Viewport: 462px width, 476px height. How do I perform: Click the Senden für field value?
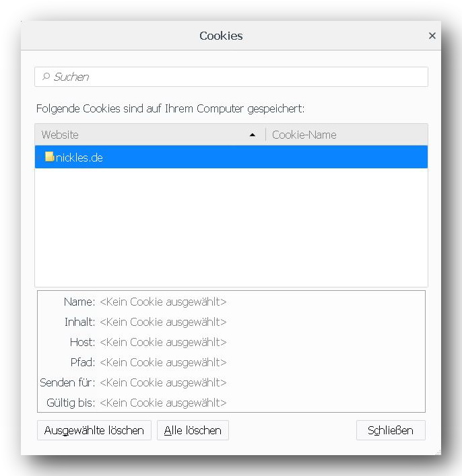point(163,382)
